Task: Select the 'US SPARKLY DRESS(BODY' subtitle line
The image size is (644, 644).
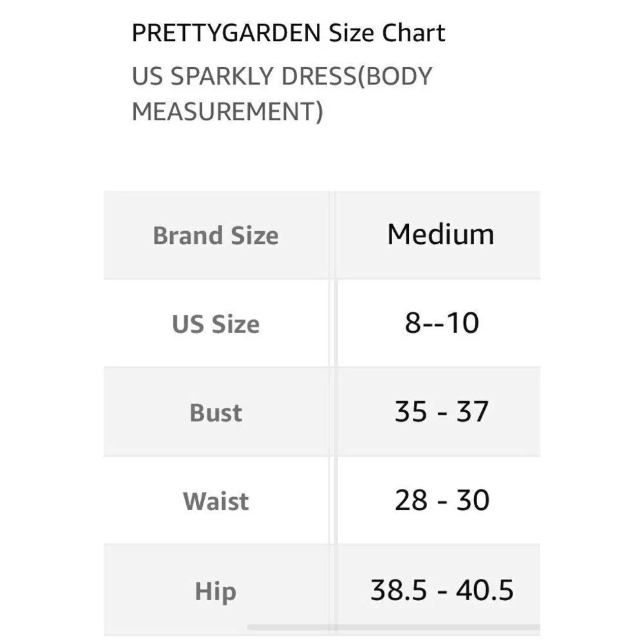Action: click(x=281, y=77)
